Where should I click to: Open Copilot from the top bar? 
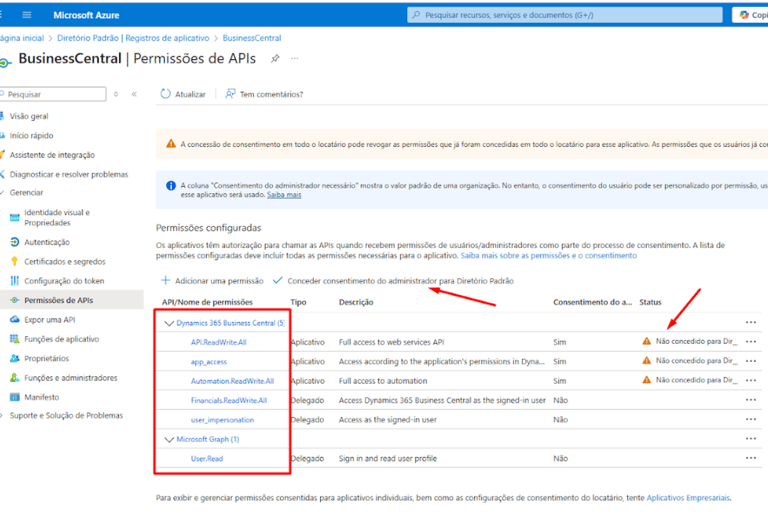[751, 15]
